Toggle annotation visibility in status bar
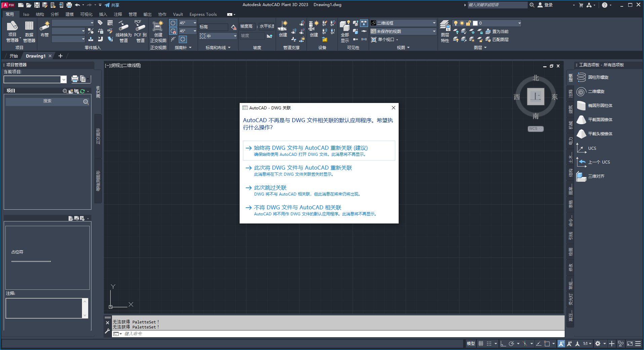The height and width of the screenshot is (350, 644). tap(561, 344)
